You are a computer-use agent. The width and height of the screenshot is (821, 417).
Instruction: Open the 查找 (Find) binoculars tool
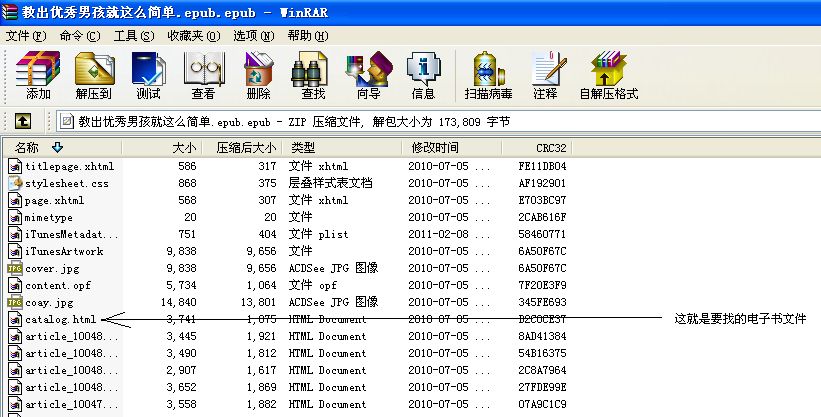(x=313, y=75)
